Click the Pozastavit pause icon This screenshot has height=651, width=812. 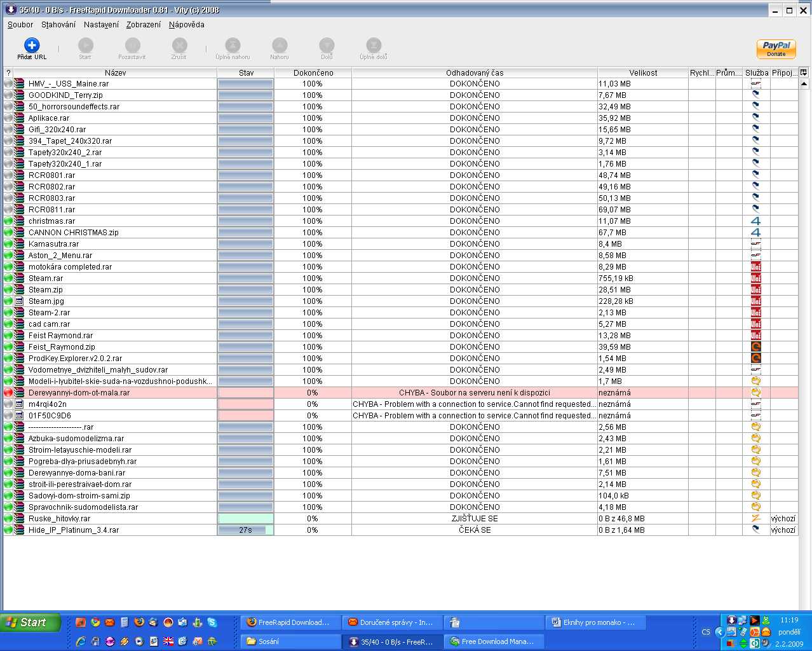coord(132,45)
